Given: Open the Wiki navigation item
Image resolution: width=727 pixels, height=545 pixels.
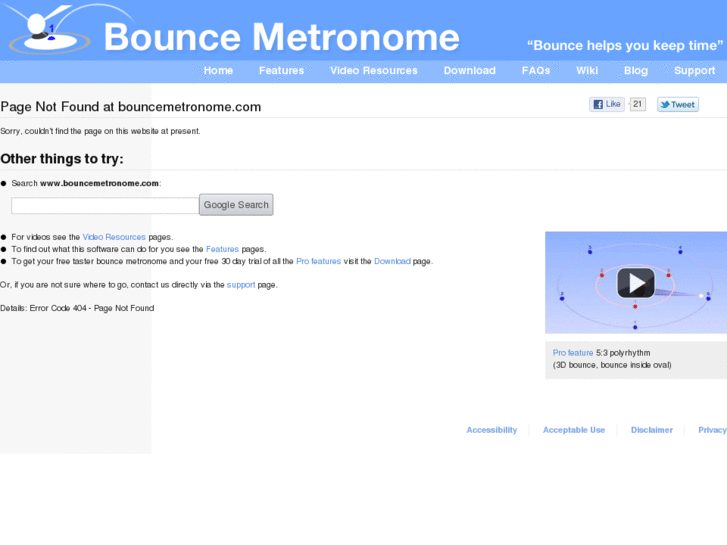Looking at the screenshot, I should pyautogui.click(x=587, y=71).
